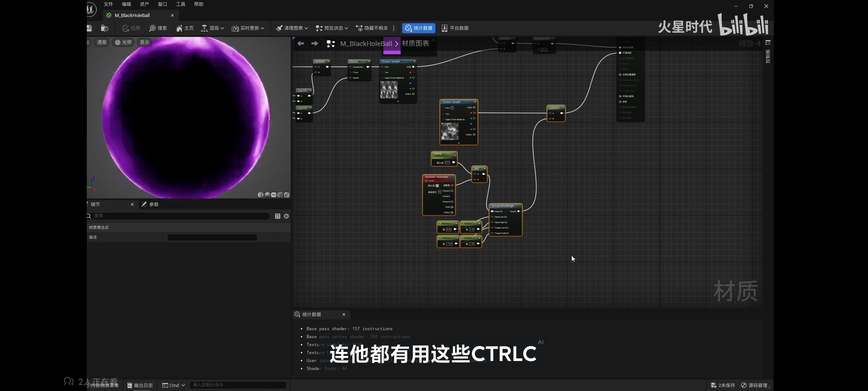Expand the 清理图表 cleanup dropdown
868x391 pixels.
point(292,28)
